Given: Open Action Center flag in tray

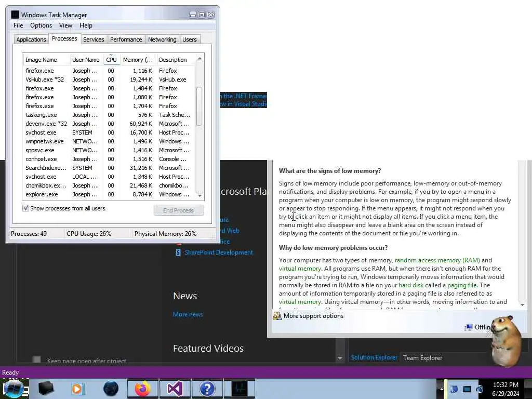Looking at the screenshot, I should pos(454,389).
